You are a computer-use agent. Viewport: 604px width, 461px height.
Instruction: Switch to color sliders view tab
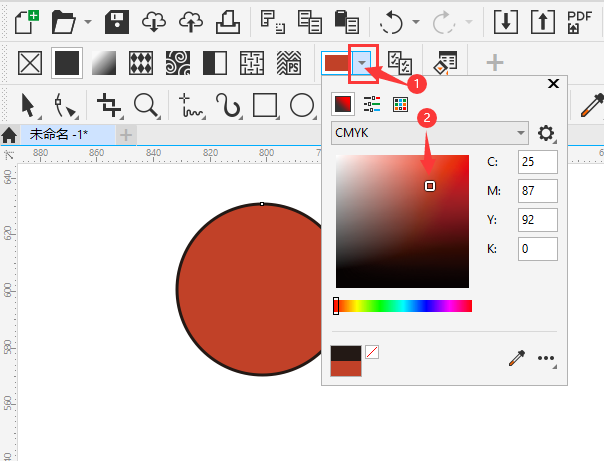coord(372,103)
